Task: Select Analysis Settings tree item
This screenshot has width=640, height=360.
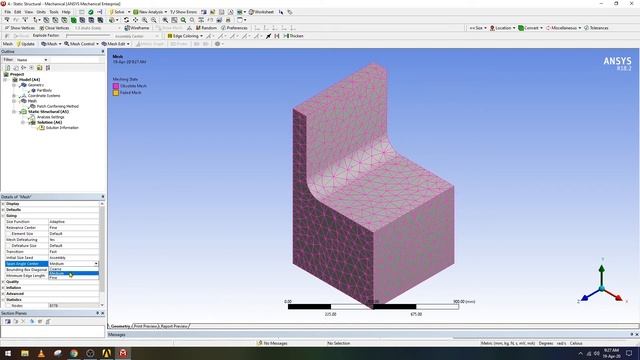Action: (51, 117)
